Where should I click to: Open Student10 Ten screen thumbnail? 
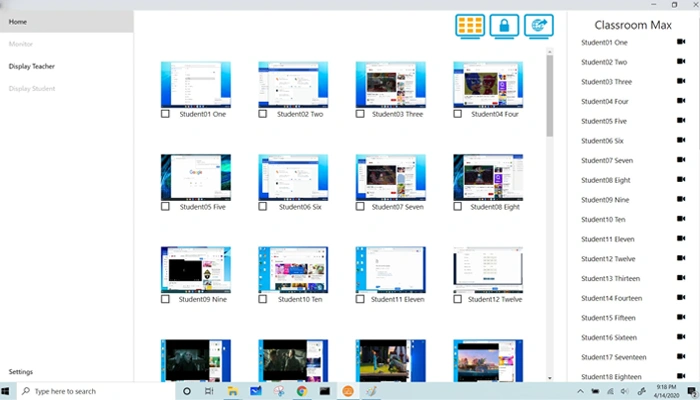pyautogui.click(x=293, y=269)
